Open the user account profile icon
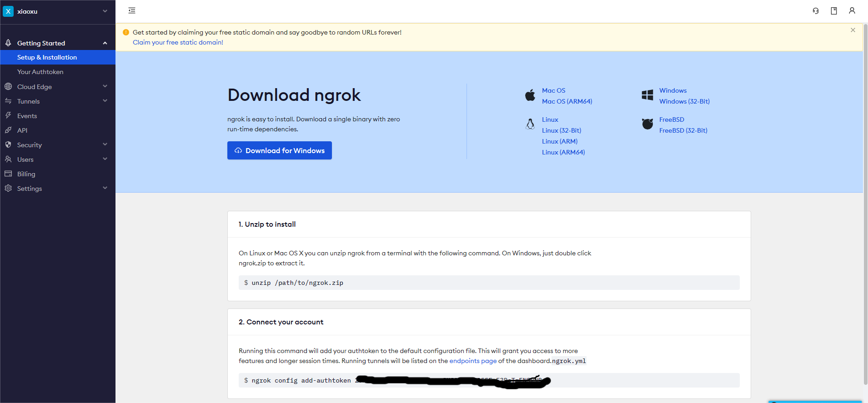This screenshot has width=868, height=403. [x=852, y=11]
